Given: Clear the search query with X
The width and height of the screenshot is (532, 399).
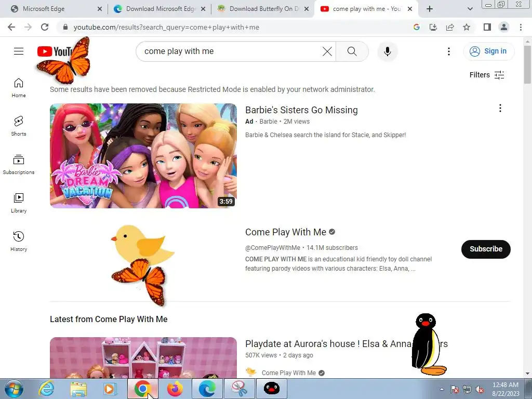Looking at the screenshot, I should click(327, 51).
